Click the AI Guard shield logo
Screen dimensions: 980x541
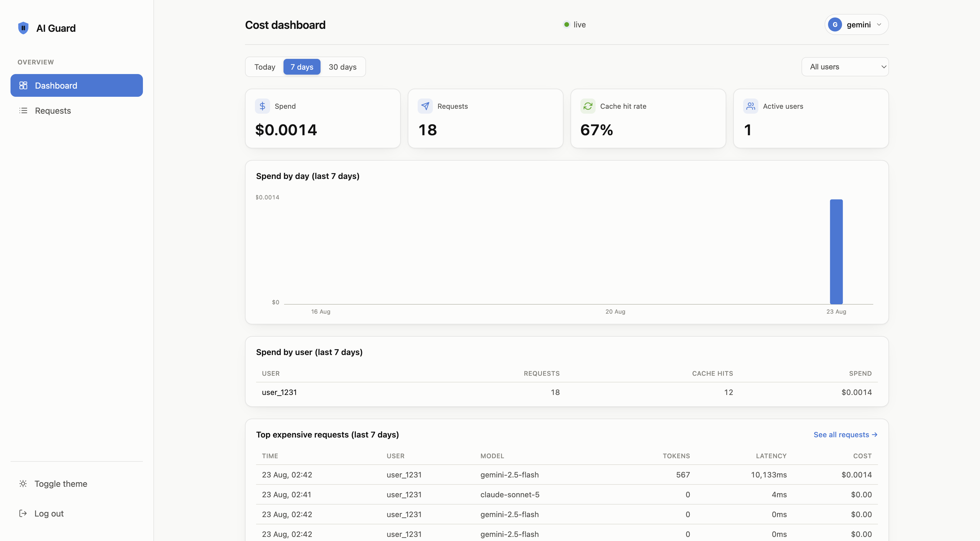click(23, 28)
